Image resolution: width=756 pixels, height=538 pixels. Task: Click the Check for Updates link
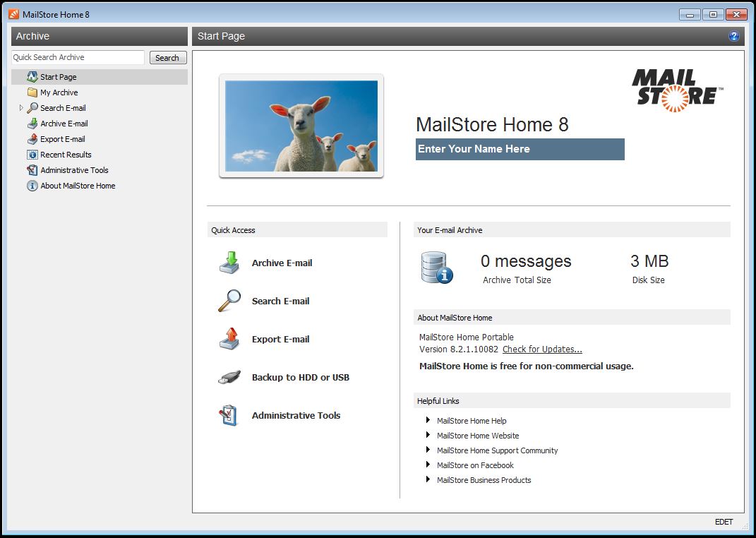tap(542, 349)
